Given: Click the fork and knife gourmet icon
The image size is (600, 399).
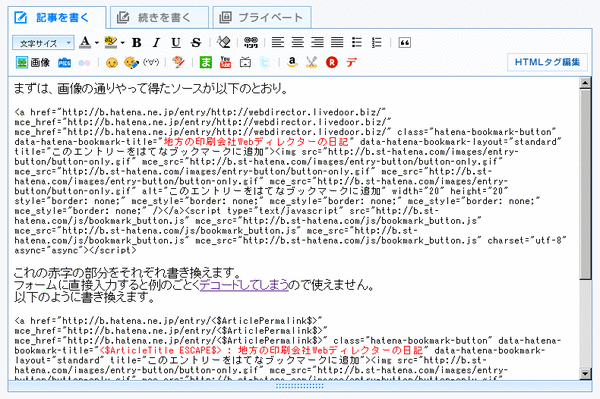Looking at the screenshot, I should tap(312, 62).
